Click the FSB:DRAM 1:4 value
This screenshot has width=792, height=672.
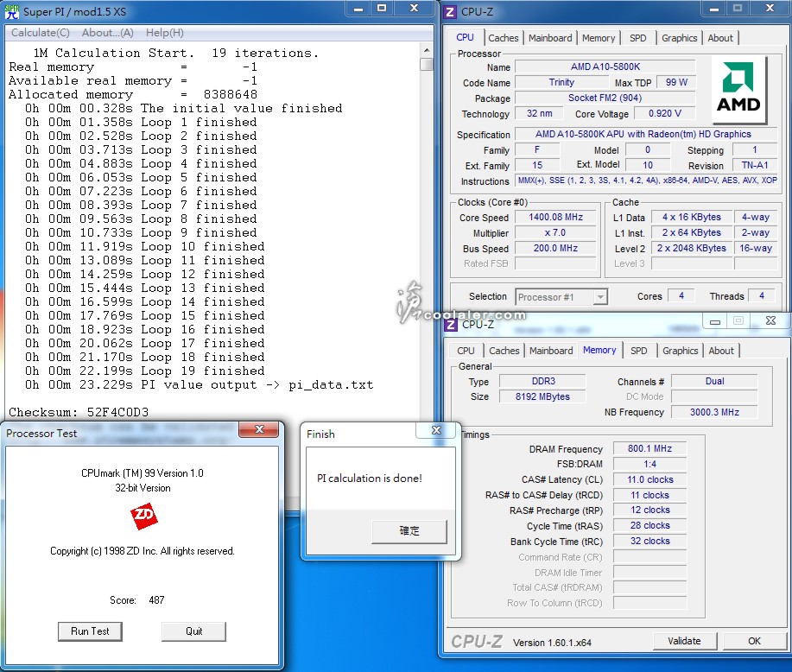[x=650, y=465]
